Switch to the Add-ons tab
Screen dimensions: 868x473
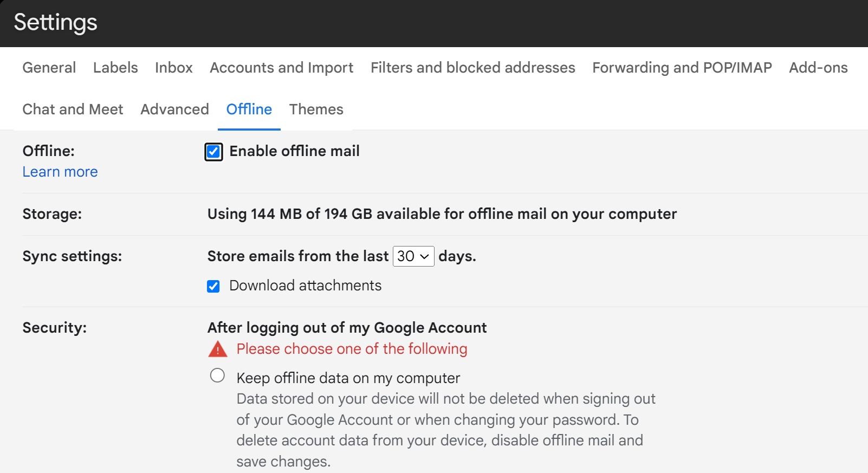pyautogui.click(x=818, y=68)
